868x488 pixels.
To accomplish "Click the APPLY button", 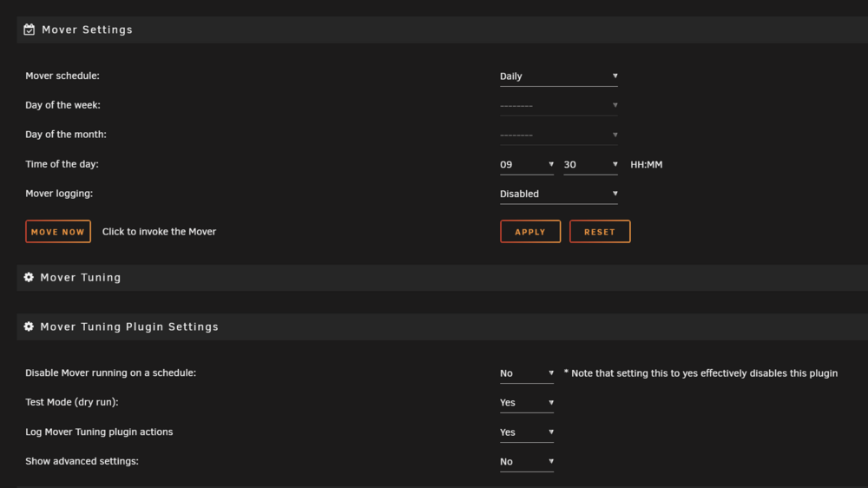I will [530, 232].
